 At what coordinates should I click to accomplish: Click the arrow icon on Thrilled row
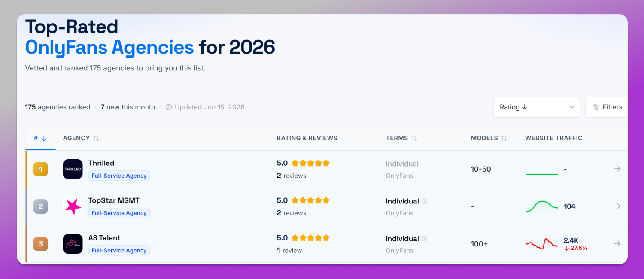click(x=617, y=169)
